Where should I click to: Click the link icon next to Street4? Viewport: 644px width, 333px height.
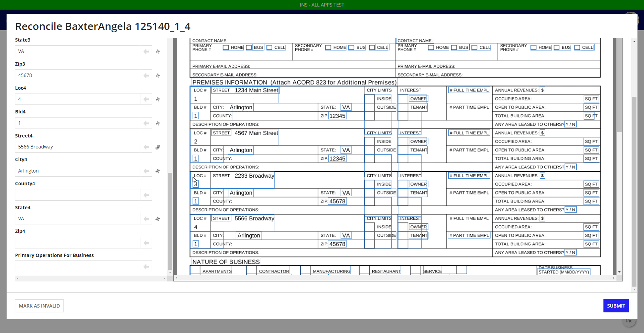click(x=158, y=147)
